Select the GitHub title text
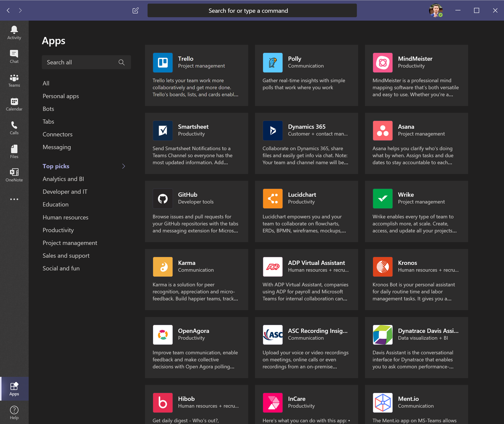 188,195
